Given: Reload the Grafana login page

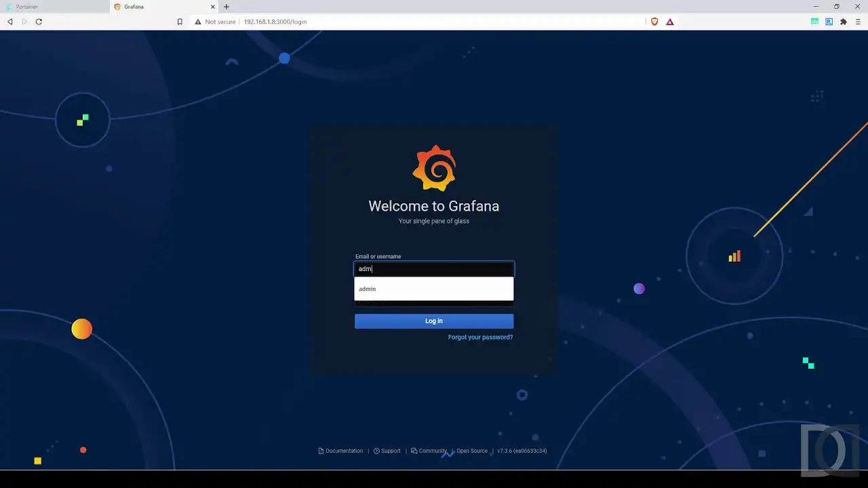Looking at the screenshot, I should point(39,22).
